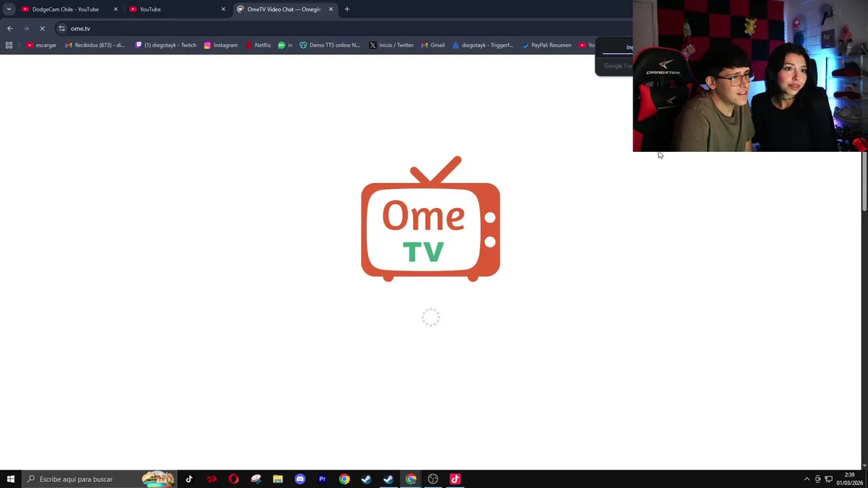Select the OmeTV Video Chat tab
The image size is (868, 488).
click(284, 9)
